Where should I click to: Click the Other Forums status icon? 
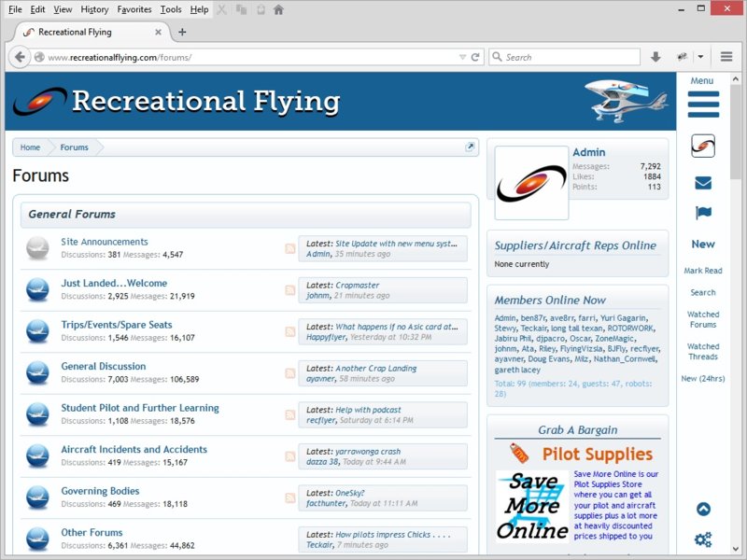(37, 539)
